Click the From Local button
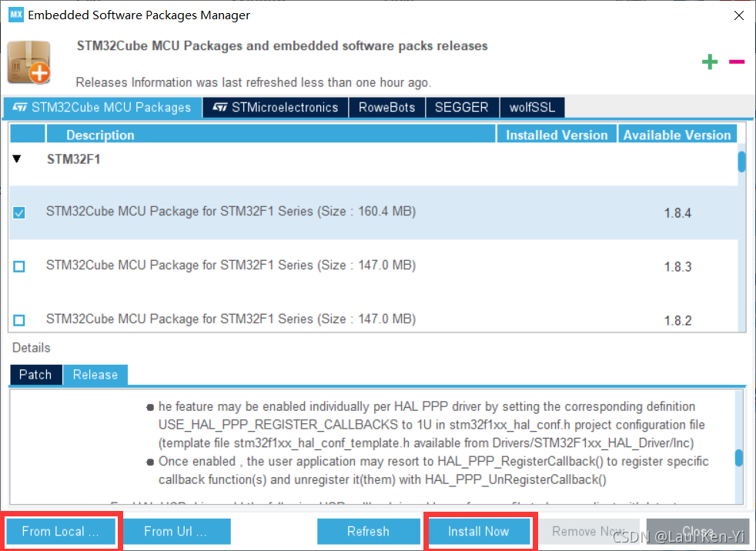Image resolution: width=756 pixels, height=551 pixels. [61, 531]
